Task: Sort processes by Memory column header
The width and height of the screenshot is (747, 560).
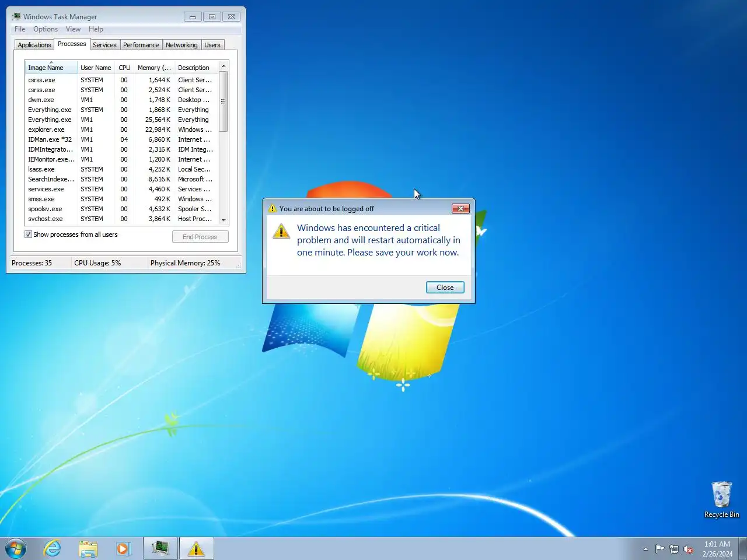Action: [154, 68]
